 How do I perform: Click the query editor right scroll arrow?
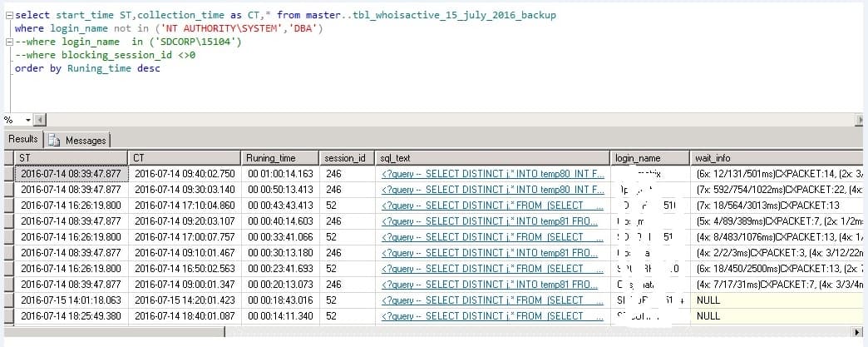click(861, 120)
